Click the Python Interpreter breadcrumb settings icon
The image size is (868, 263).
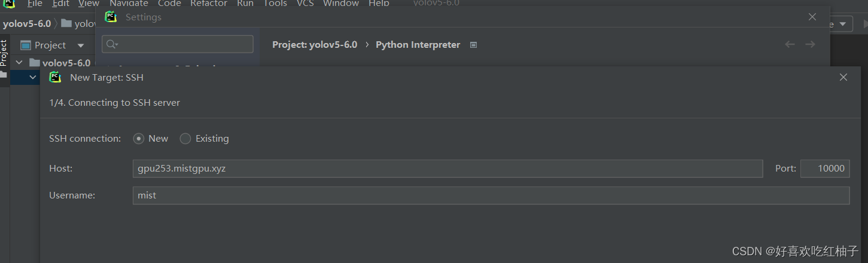pyautogui.click(x=473, y=45)
